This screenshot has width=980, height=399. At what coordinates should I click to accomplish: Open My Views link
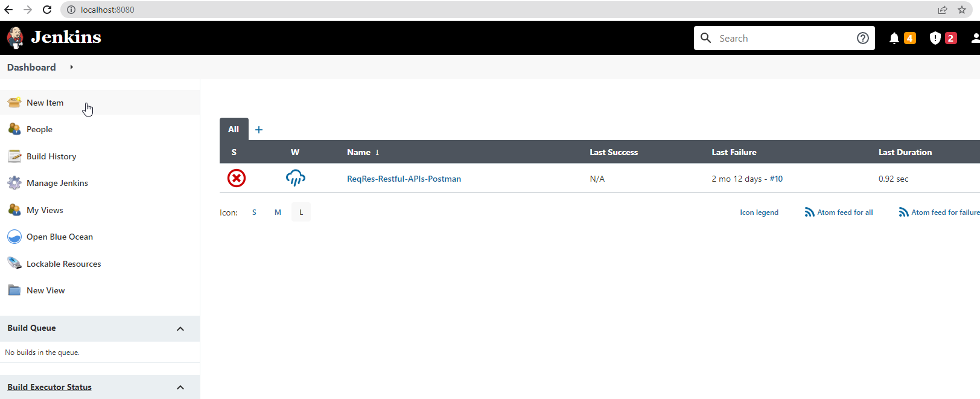pos(45,210)
